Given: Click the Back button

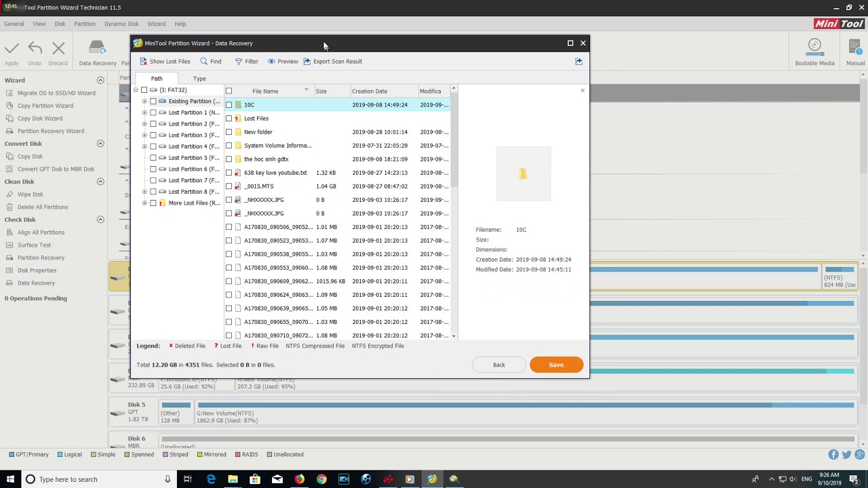Looking at the screenshot, I should click(x=499, y=365).
